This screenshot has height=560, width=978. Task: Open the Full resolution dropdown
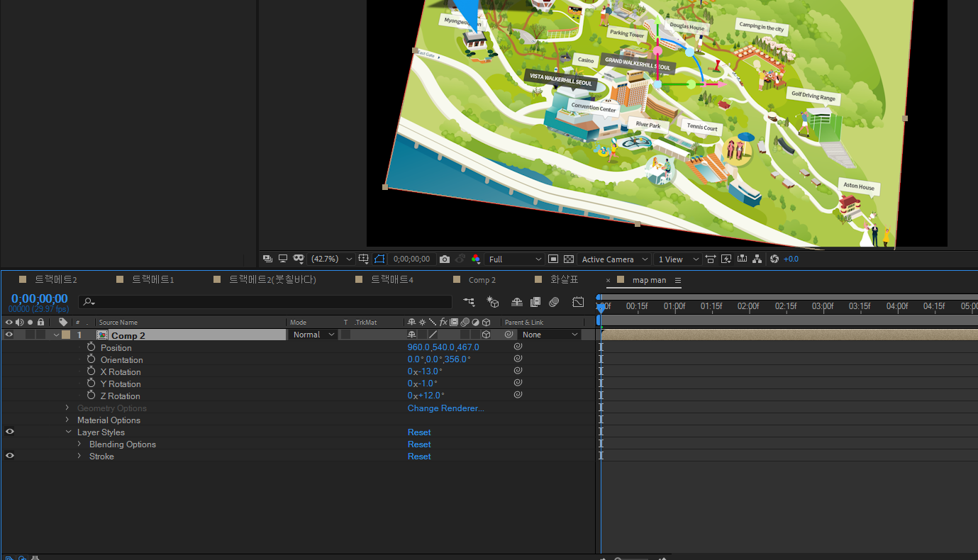pyautogui.click(x=515, y=259)
